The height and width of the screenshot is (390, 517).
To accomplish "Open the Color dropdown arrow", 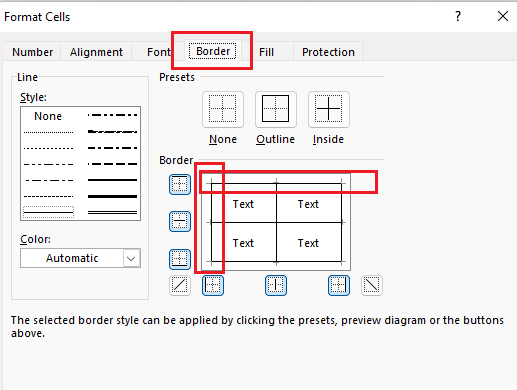I will (131, 258).
